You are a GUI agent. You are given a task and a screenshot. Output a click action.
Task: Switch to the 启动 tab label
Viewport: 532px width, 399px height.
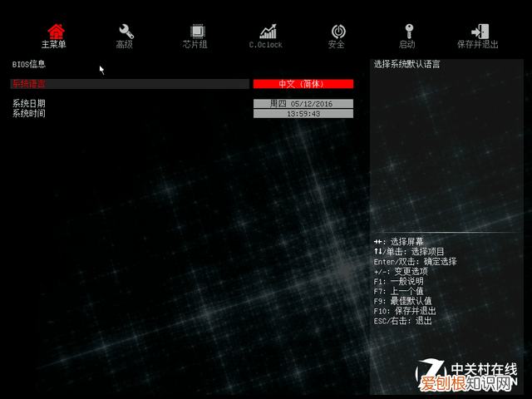(x=407, y=45)
